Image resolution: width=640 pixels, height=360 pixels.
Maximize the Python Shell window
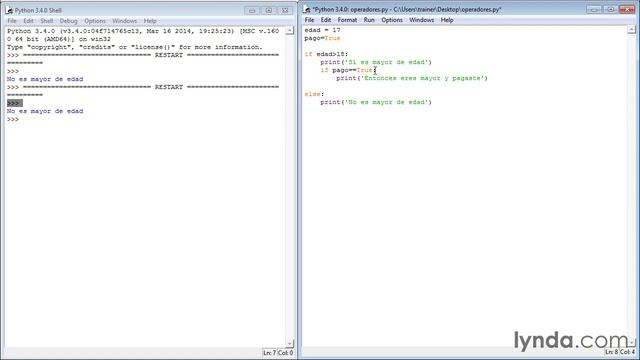269,11
